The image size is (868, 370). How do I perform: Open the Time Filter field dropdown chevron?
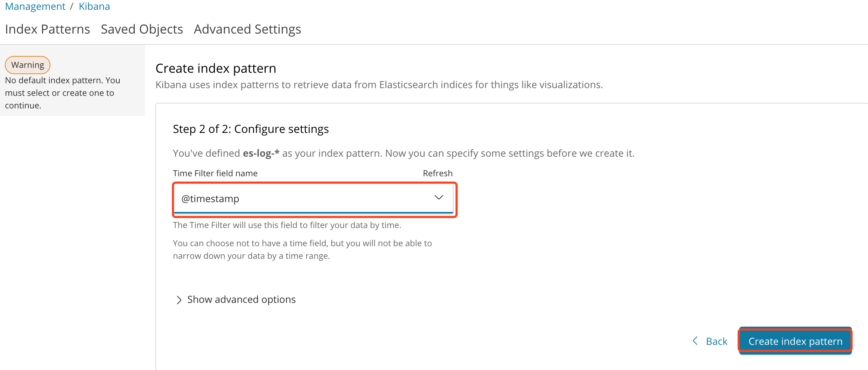click(439, 198)
